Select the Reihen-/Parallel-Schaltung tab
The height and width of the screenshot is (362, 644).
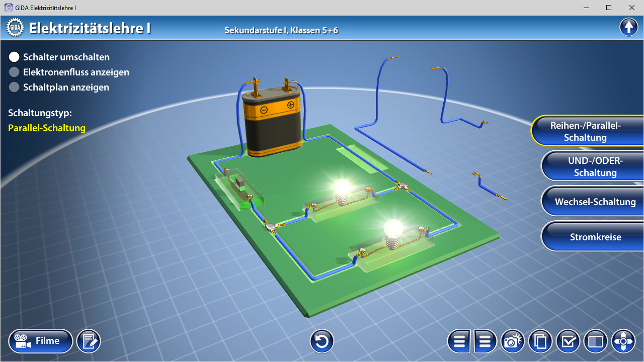[586, 131]
